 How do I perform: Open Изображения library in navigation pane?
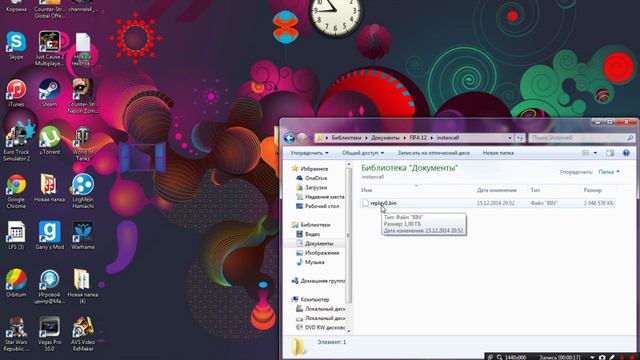click(x=318, y=253)
